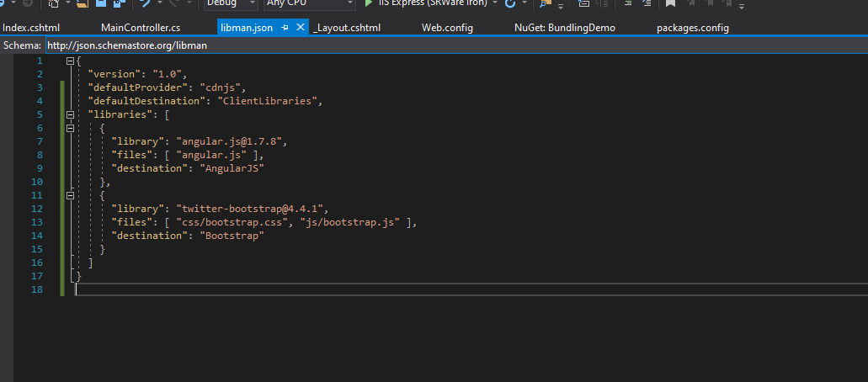Click the Undo arrow icon
This screenshot has width=868, height=382.
(145, 3)
